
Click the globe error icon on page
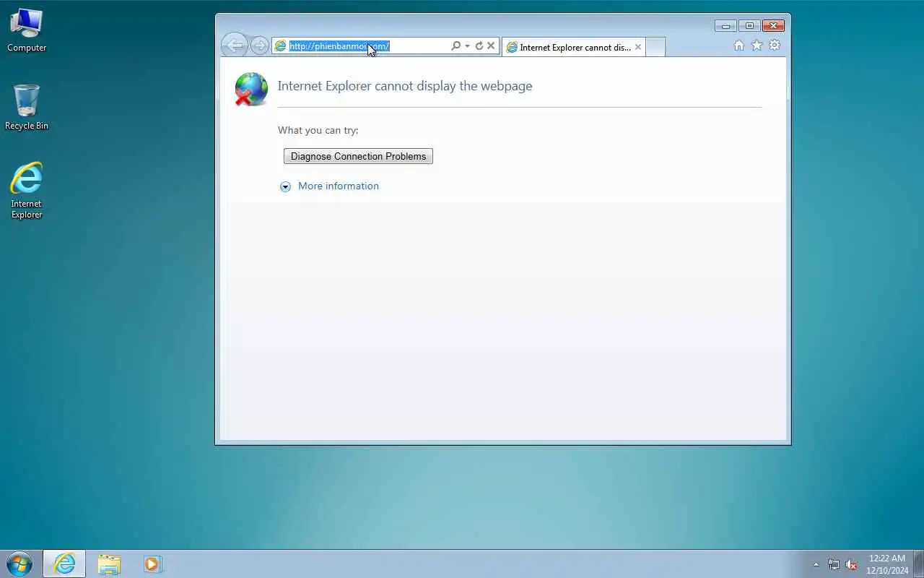coord(251,90)
